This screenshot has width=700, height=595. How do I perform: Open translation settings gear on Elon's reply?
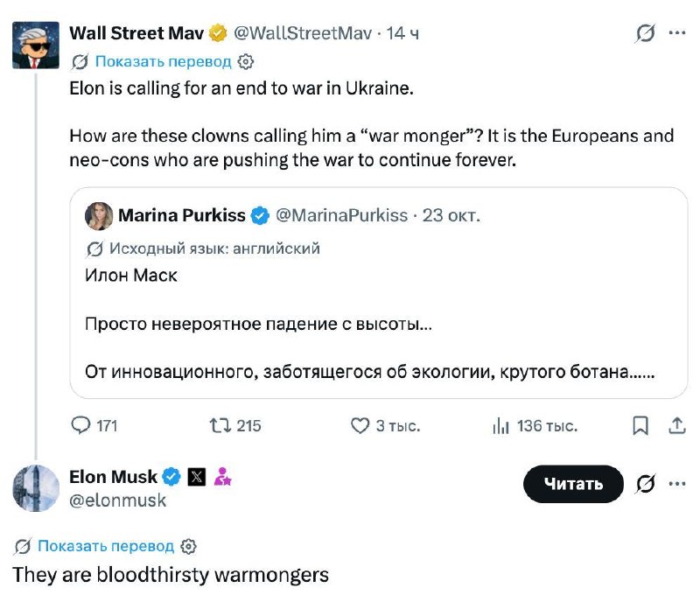coord(188,546)
